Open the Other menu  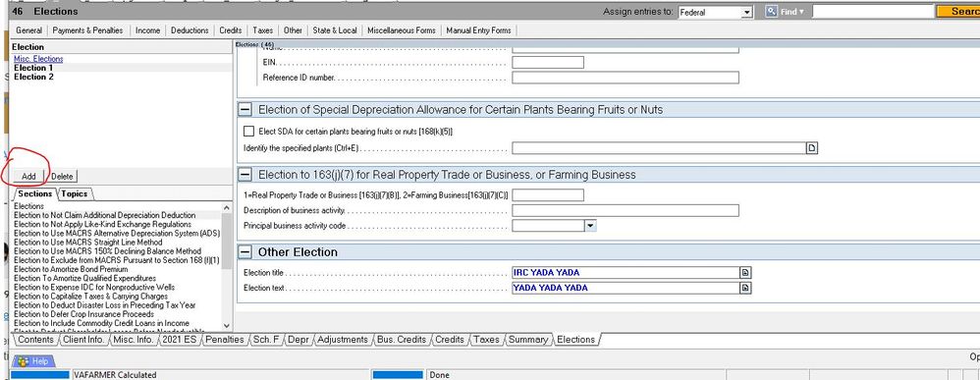tap(293, 30)
